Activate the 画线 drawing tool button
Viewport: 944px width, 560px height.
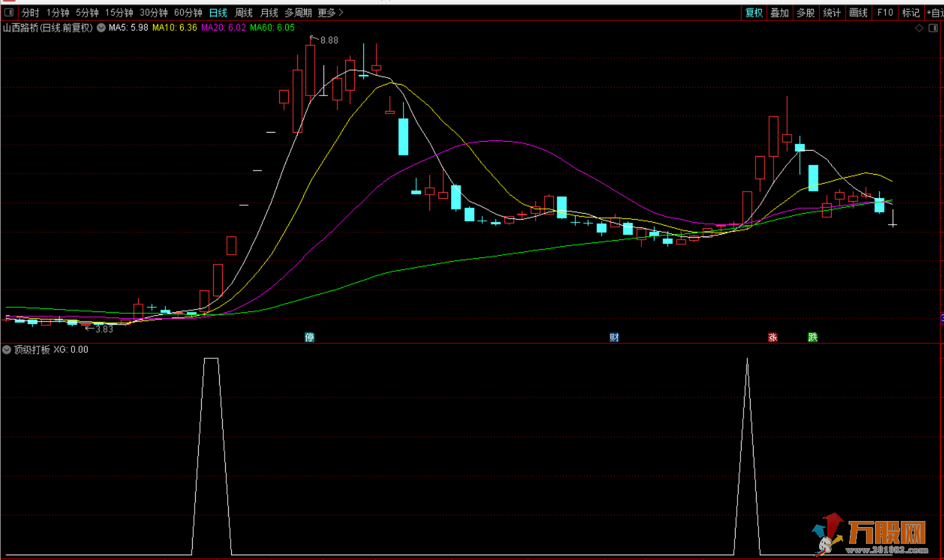click(858, 13)
